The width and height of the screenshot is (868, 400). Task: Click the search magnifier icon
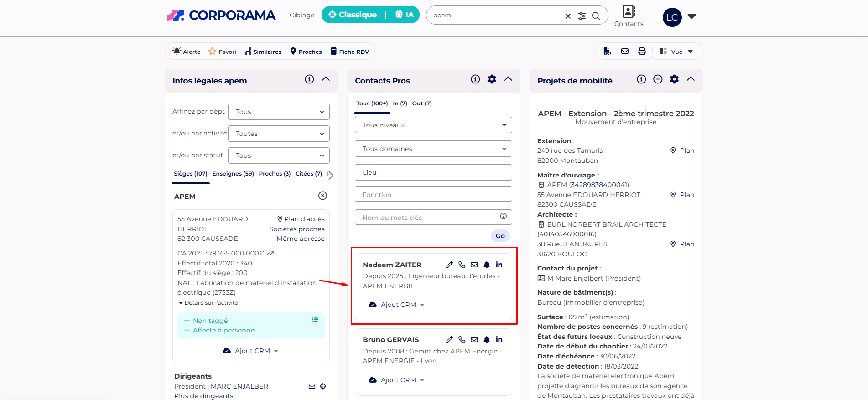point(596,16)
